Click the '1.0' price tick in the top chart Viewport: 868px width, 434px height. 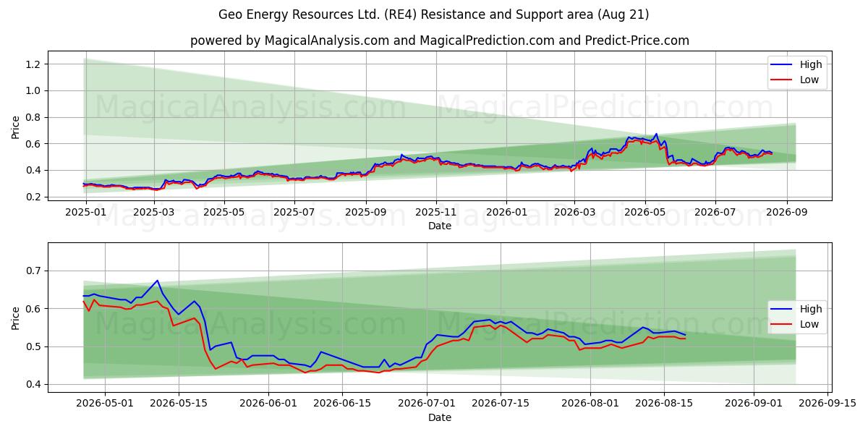34,90
